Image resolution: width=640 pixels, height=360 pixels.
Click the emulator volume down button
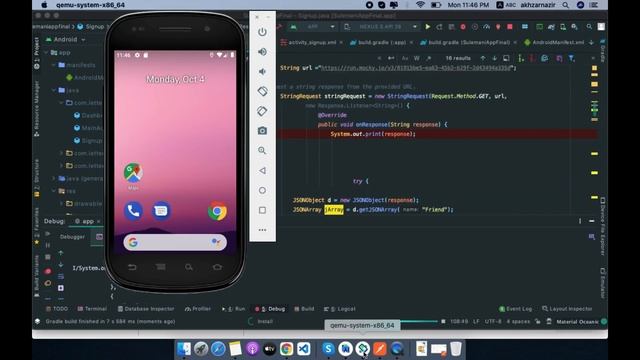(262, 71)
